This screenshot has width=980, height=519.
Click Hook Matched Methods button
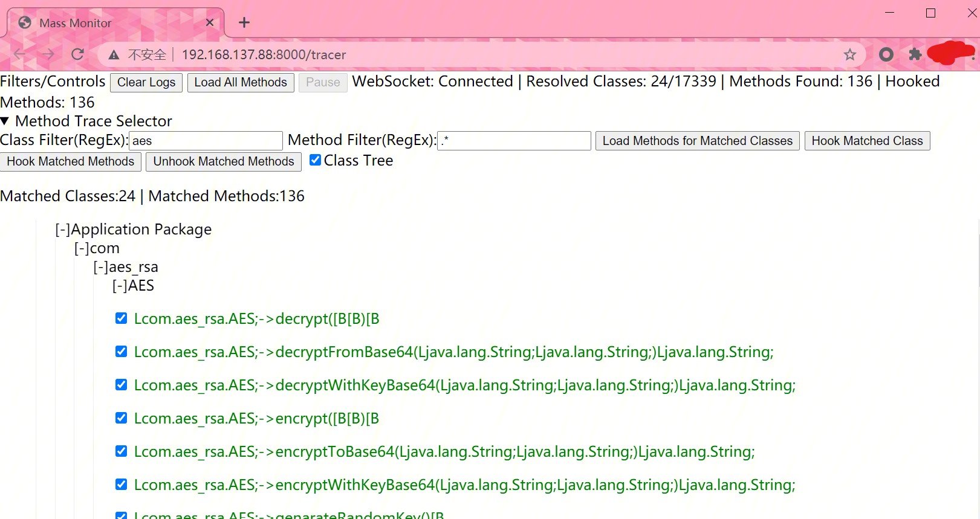tap(71, 161)
